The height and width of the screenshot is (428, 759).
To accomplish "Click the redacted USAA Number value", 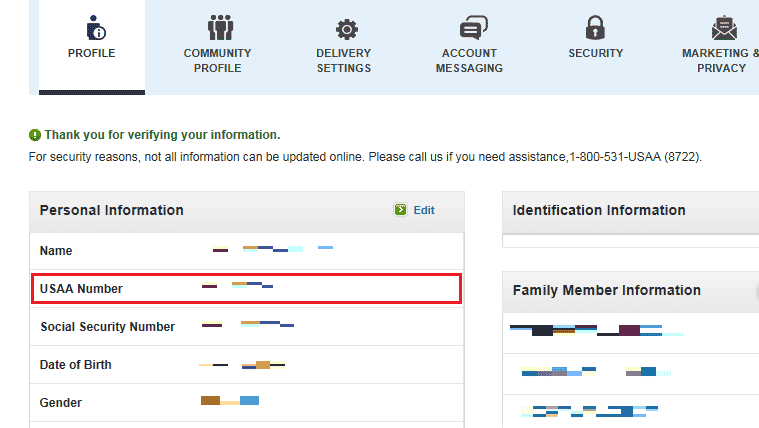I will pos(237,285).
